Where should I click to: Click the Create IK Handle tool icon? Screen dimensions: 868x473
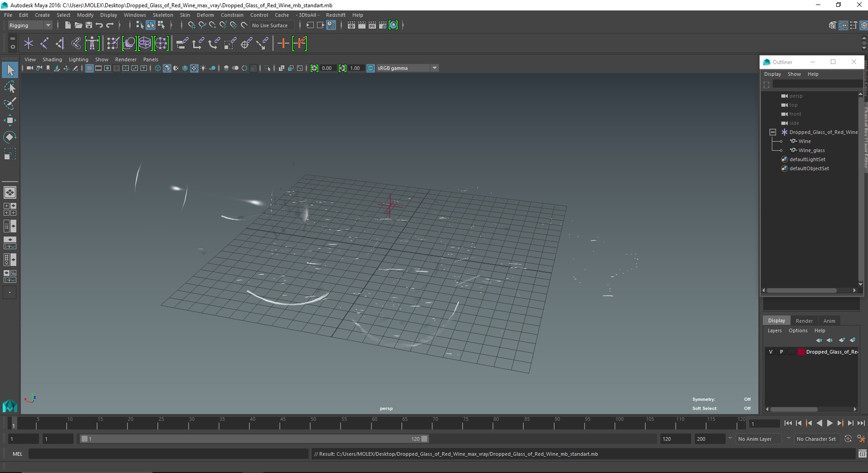pos(60,44)
